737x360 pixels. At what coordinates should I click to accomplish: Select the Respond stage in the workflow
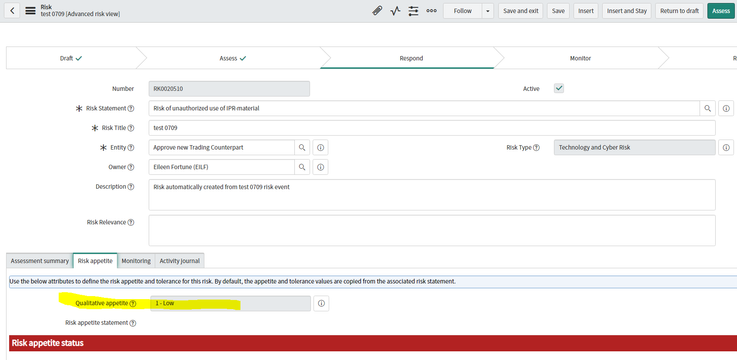click(x=411, y=58)
